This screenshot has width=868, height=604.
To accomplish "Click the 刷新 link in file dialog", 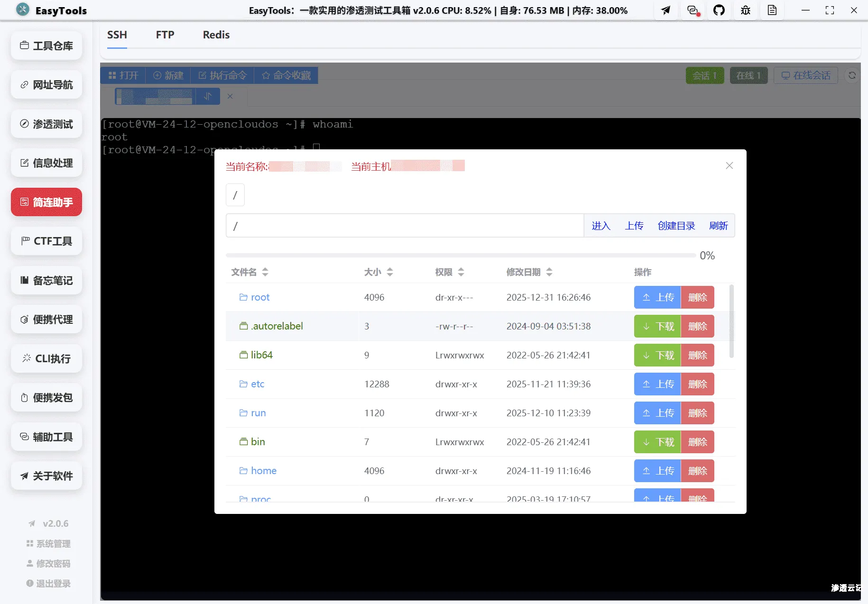I will 718,226.
